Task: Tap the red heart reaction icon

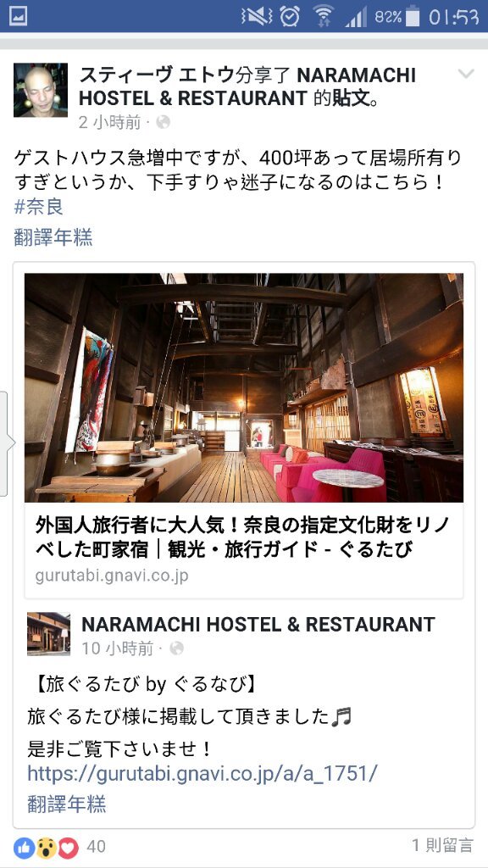Action: pos(68,847)
